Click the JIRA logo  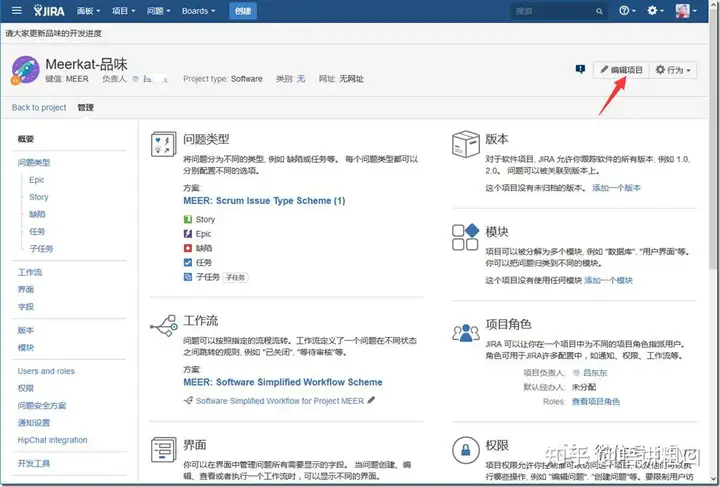coord(49,11)
